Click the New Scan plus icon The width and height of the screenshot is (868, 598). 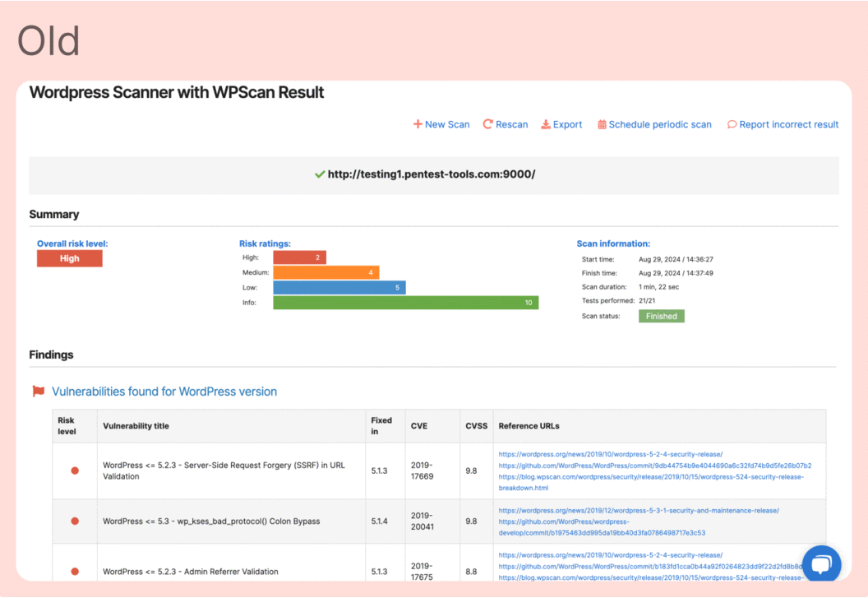pyautogui.click(x=418, y=124)
